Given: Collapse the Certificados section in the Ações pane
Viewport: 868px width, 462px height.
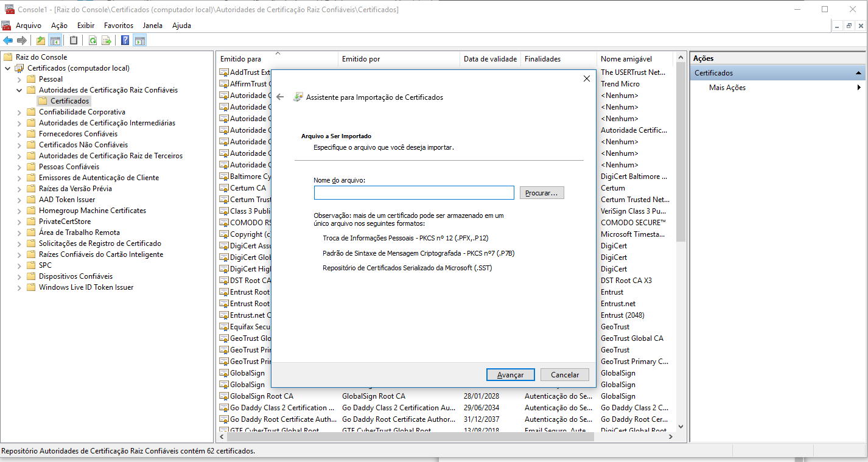Looking at the screenshot, I should pos(858,73).
